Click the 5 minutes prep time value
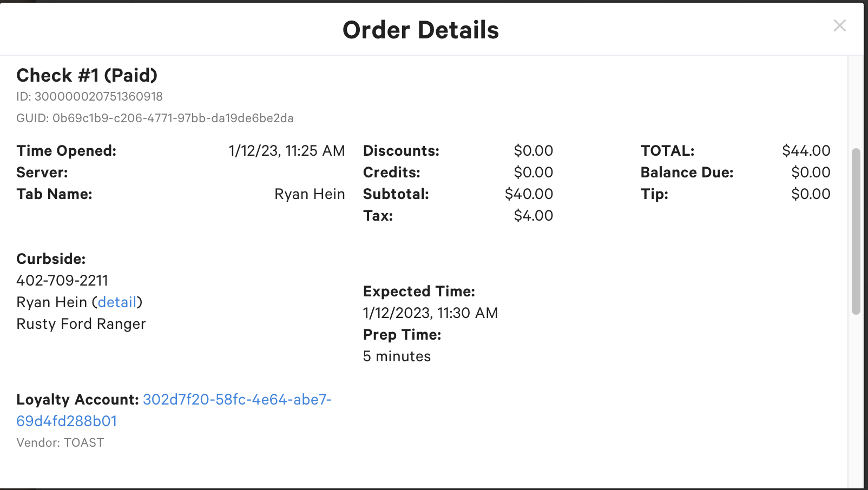Image resolution: width=868 pixels, height=490 pixels. [x=397, y=356]
